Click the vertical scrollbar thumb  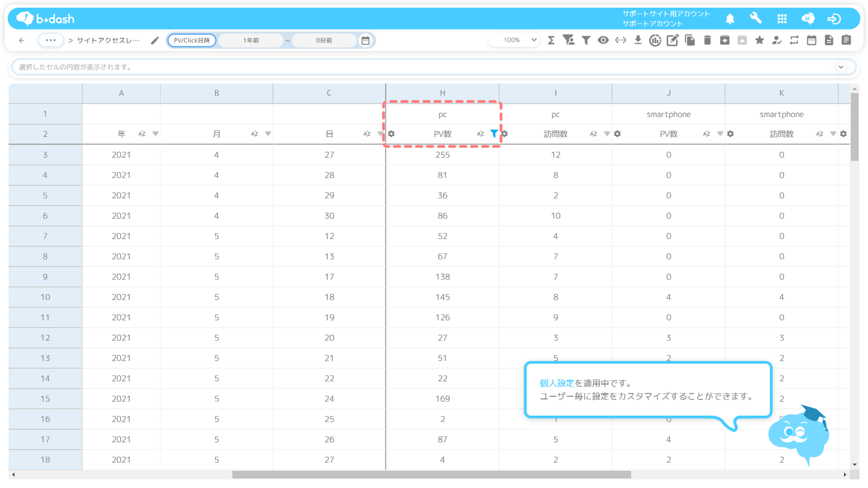tap(854, 127)
